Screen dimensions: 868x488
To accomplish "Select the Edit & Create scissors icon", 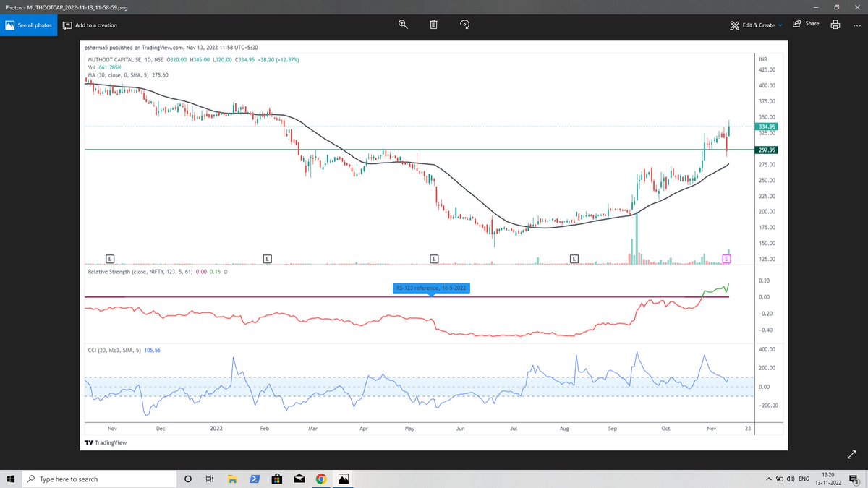I will click(x=734, y=24).
